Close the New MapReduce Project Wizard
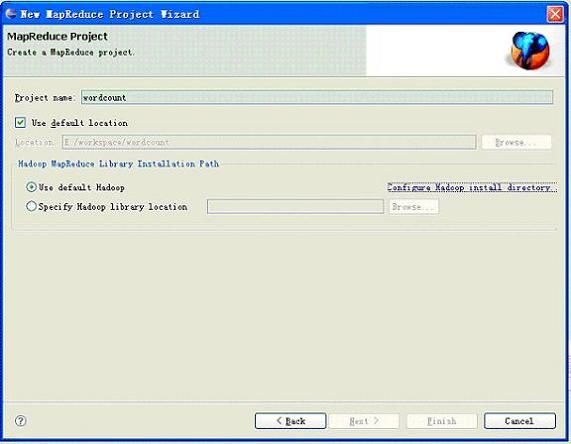The width and height of the screenshot is (571, 444). [555, 14]
